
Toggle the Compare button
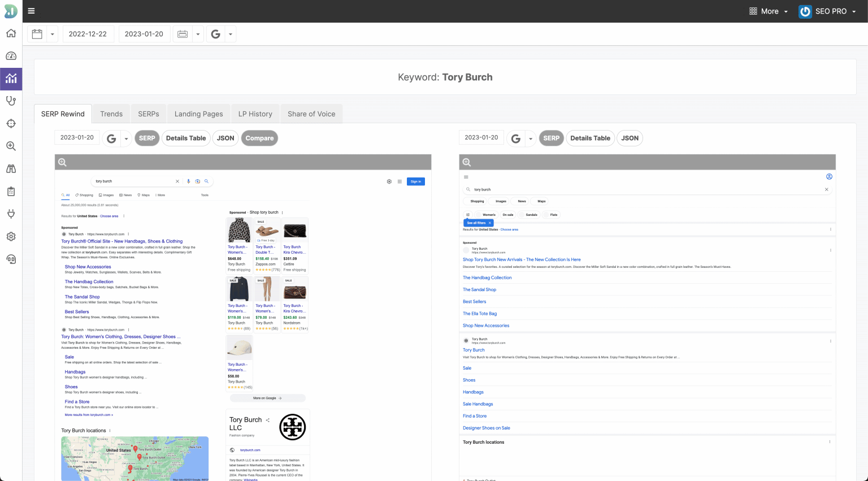[x=259, y=138]
